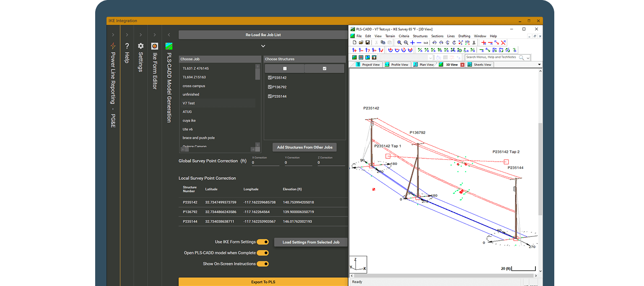The image size is (644, 286).
Task: Click the Ike Form Editor panel icon
Action: pyautogui.click(x=155, y=46)
